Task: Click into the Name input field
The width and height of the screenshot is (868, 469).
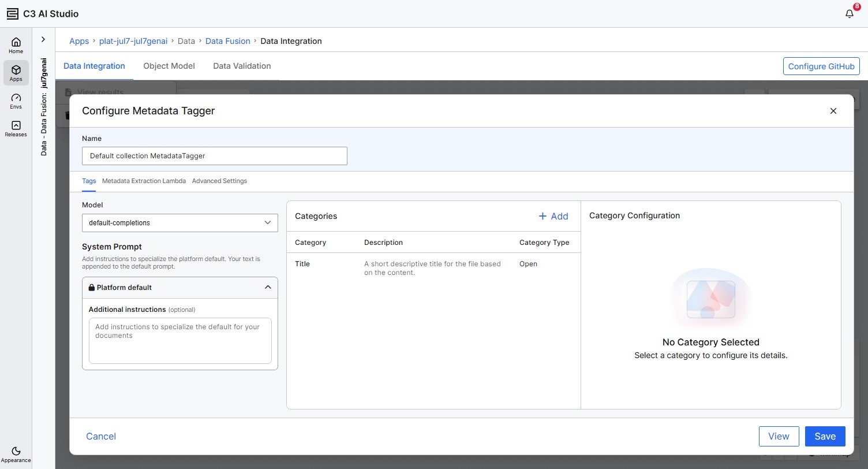Action: point(215,156)
